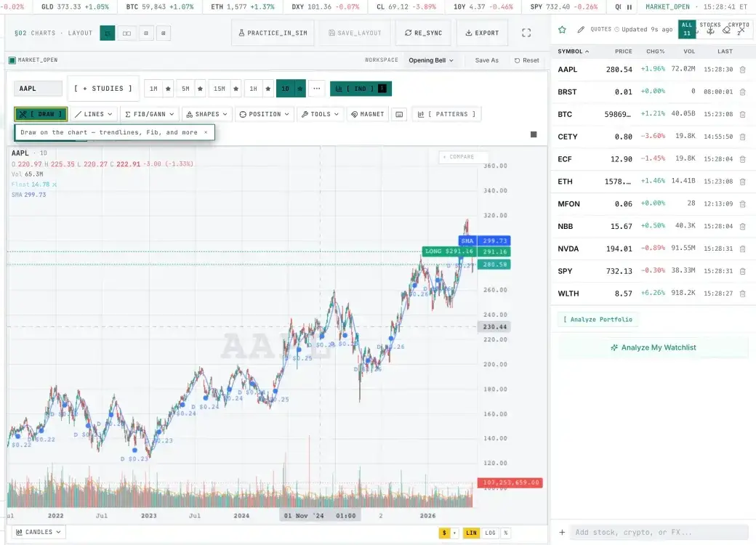Pause the ticker tape
The width and height of the screenshot is (756, 545).
[630, 7]
